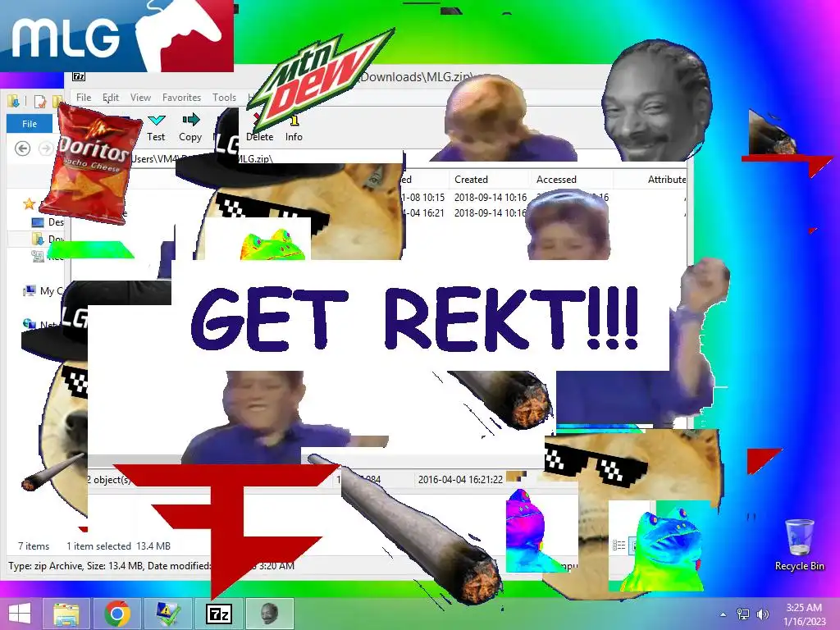Click the 7z logo icon in the window title bar
The height and width of the screenshot is (630, 840).
tap(79, 76)
